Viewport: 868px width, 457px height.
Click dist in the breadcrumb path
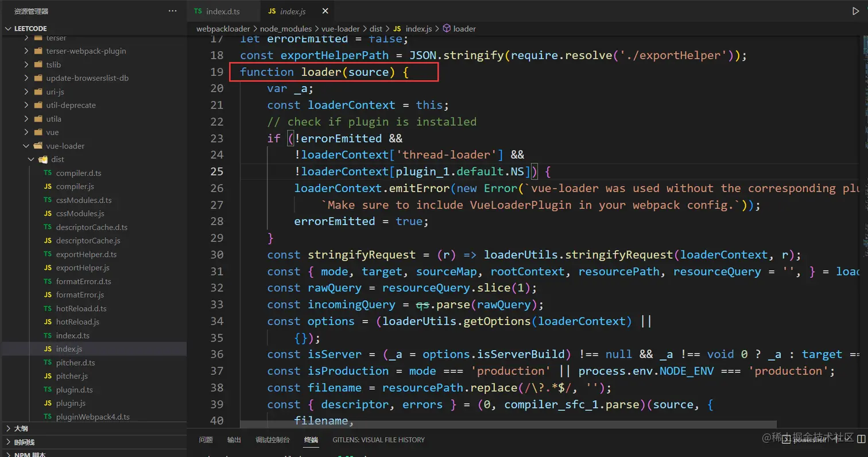click(376, 28)
